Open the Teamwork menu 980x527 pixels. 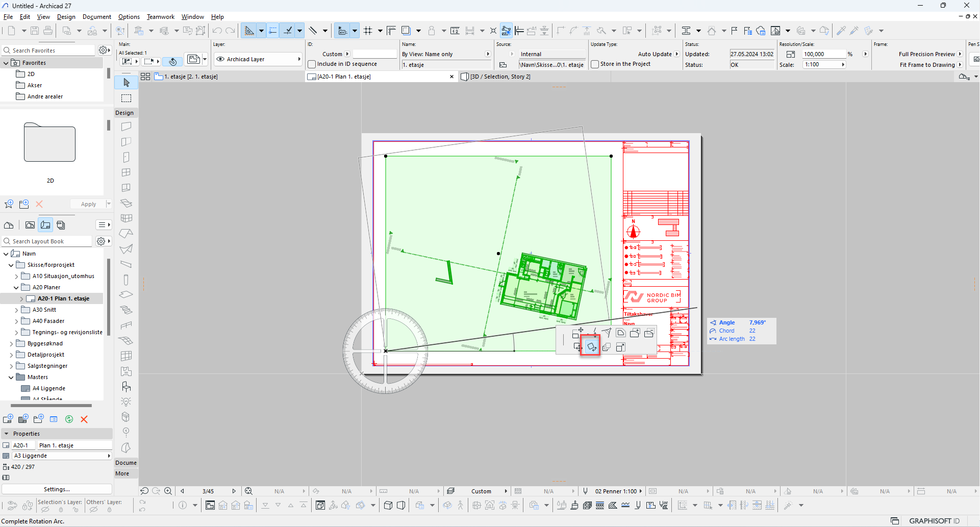click(x=160, y=17)
